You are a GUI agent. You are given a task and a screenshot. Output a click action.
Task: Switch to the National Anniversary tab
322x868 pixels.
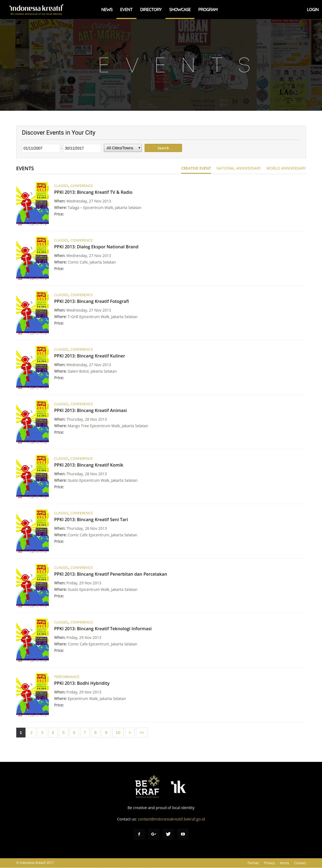point(238,168)
